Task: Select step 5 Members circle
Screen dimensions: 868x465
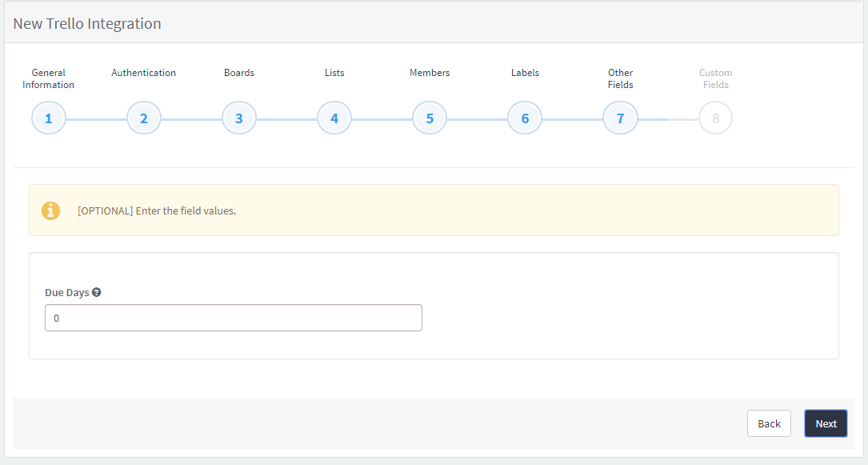Action: click(430, 118)
